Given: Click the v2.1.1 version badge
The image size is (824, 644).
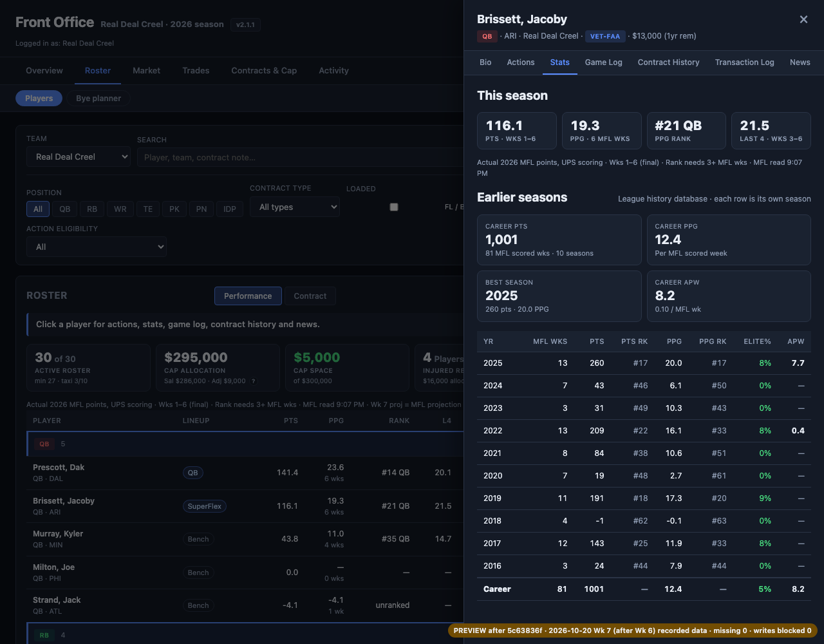Looking at the screenshot, I should point(245,25).
